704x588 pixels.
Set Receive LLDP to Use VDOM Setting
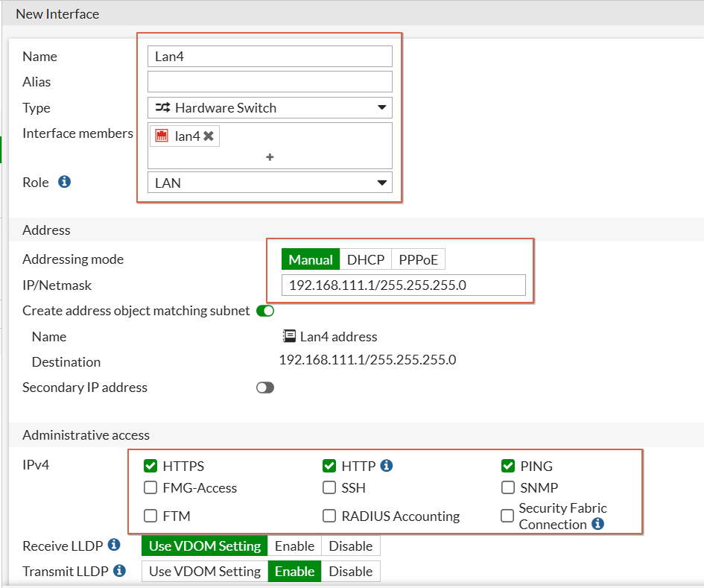[x=205, y=546]
